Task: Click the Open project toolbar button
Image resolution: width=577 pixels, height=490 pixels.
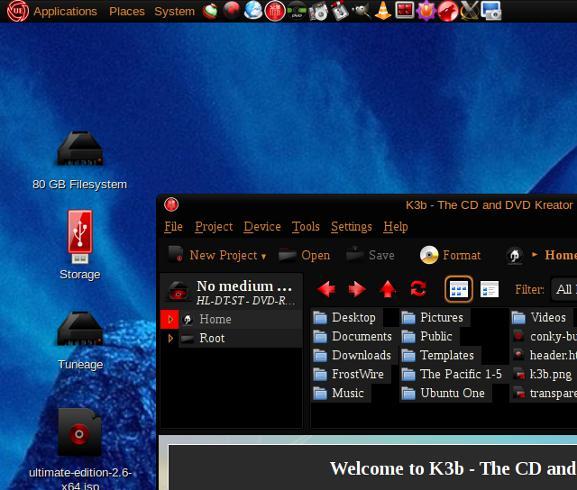Action: (x=304, y=255)
